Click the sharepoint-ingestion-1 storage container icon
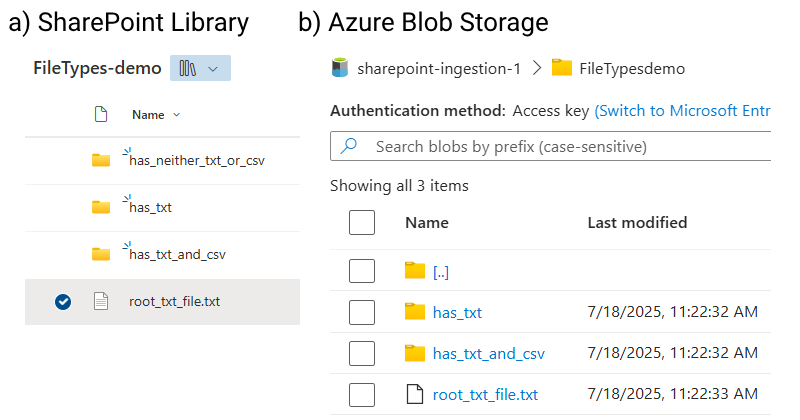The height and width of the screenshot is (420, 800). pos(338,68)
